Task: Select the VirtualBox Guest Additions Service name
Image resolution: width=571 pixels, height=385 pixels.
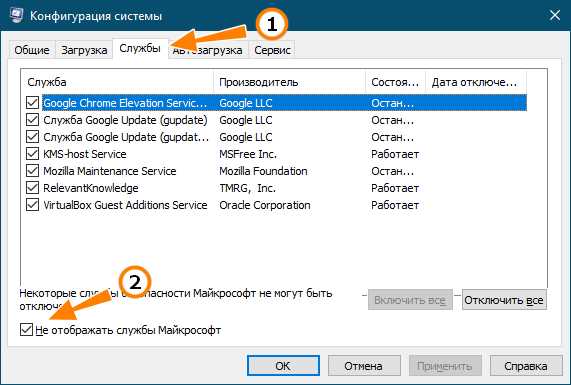Action: tap(125, 205)
